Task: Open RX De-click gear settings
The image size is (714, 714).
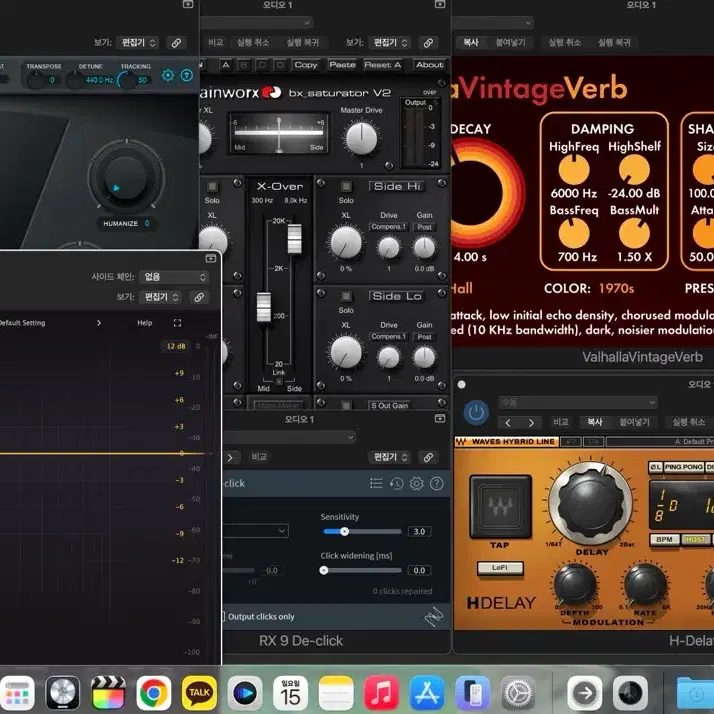Action: [417, 484]
